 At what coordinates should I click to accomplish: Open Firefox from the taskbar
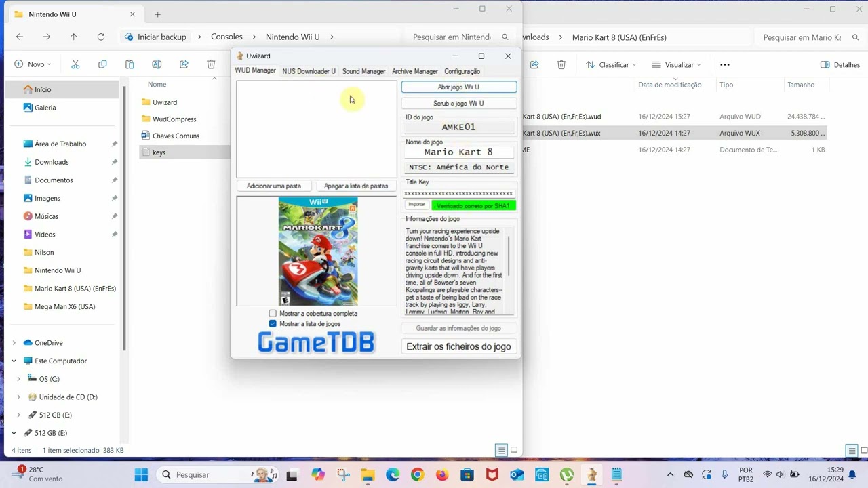442,474
